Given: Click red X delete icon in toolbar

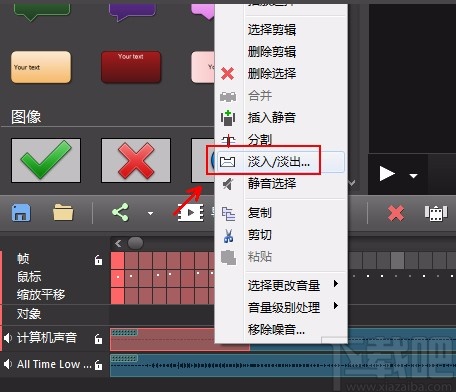Looking at the screenshot, I should click(x=396, y=213).
